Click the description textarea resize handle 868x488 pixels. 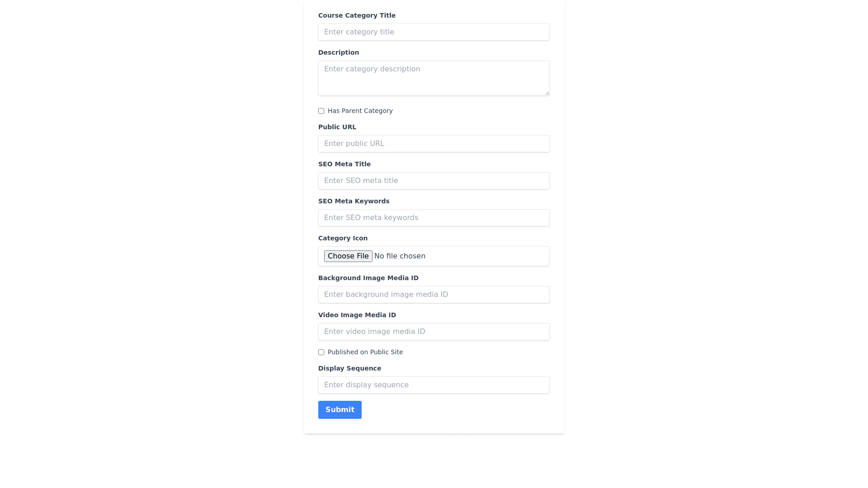point(547,93)
